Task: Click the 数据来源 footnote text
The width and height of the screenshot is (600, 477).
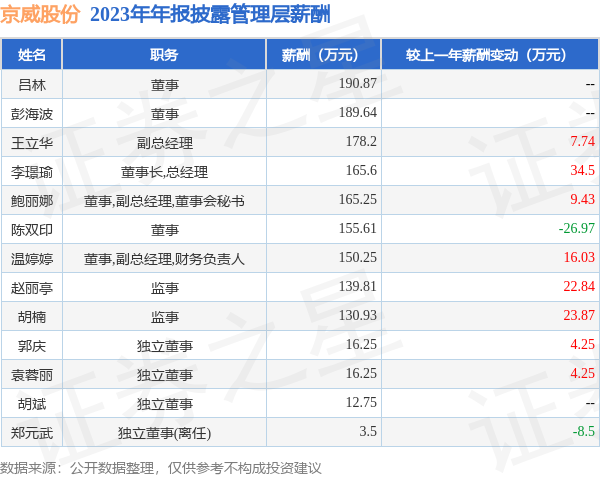Action: (161, 468)
